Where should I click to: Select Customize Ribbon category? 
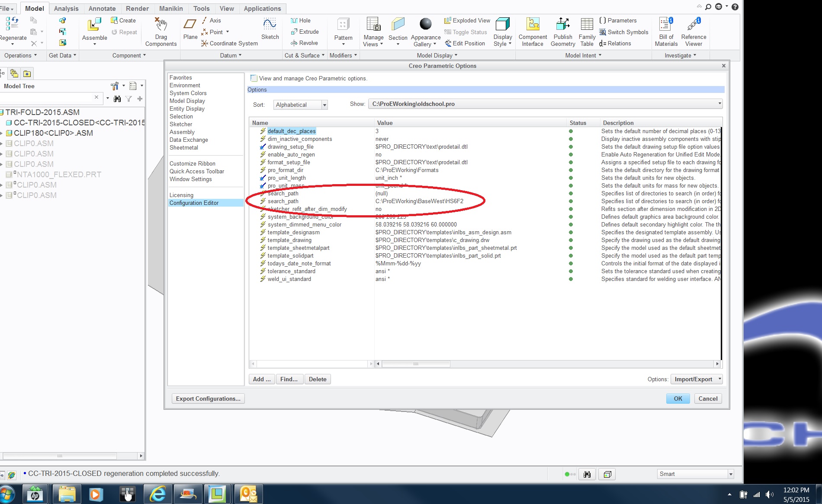click(x=193, y=163)
